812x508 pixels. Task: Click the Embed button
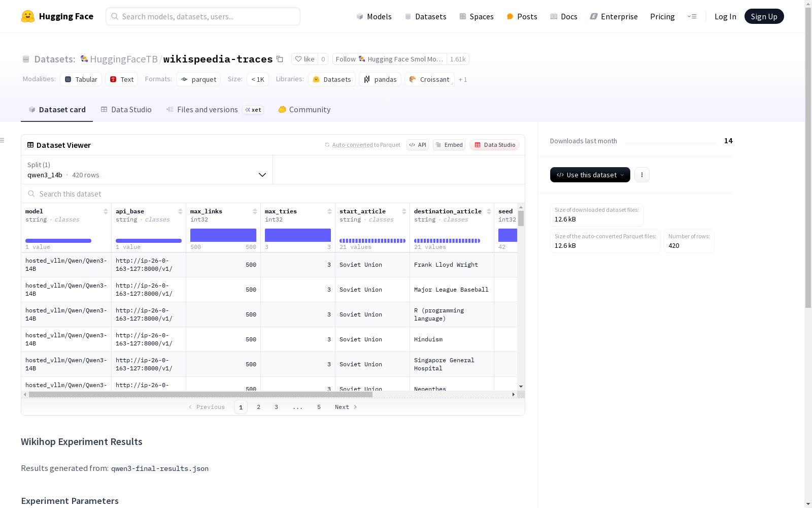point(449,145)
